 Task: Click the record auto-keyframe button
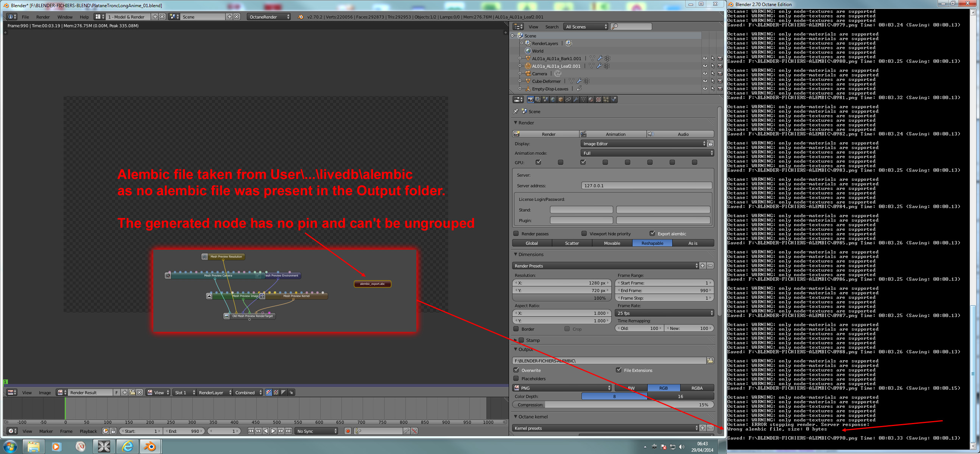pyautogui.click(x=347, y=431)
